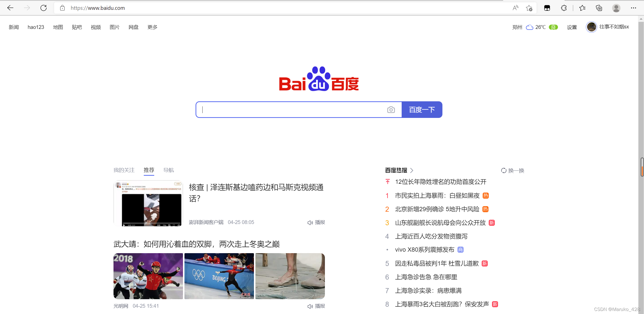
Task: Switch to the 导航 tab
Action: [168, 170]
